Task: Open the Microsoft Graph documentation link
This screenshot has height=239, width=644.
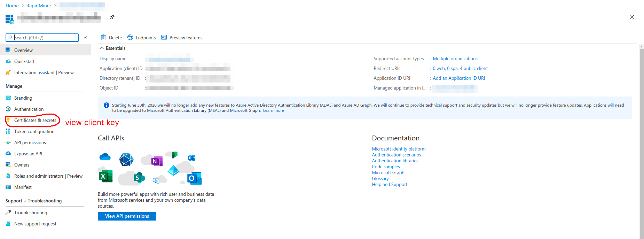Action: [388, 172]
